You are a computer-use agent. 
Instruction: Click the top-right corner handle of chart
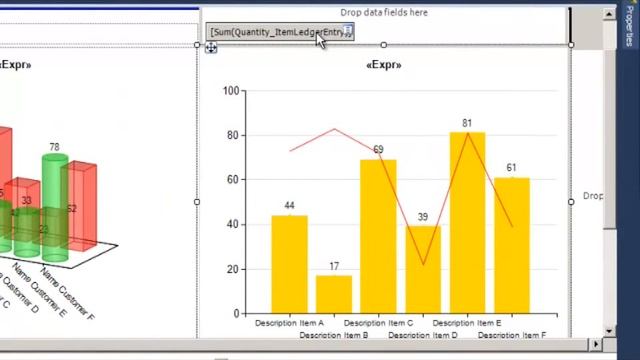(x=571, y=45)
